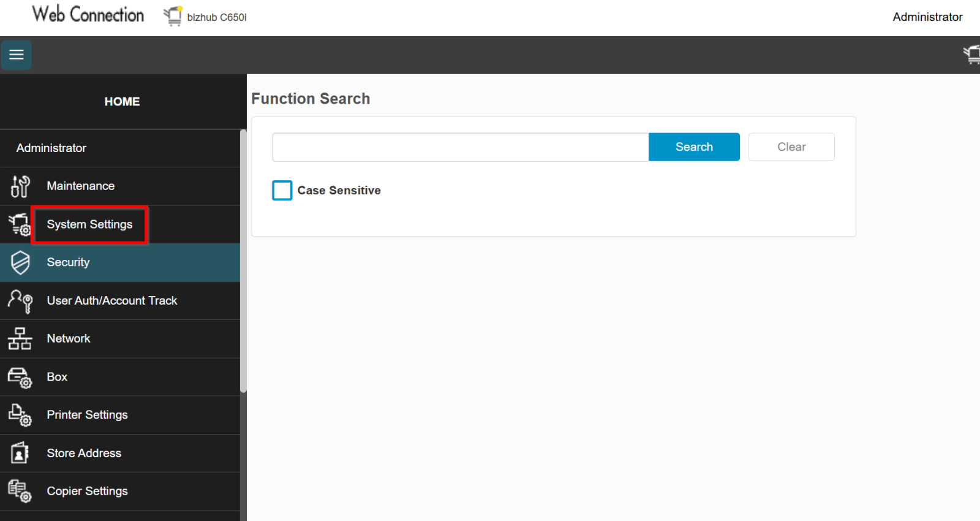Viewport: 980px width, 521px height.
Task: Click the Function Search text field
Action: point(460,147)
